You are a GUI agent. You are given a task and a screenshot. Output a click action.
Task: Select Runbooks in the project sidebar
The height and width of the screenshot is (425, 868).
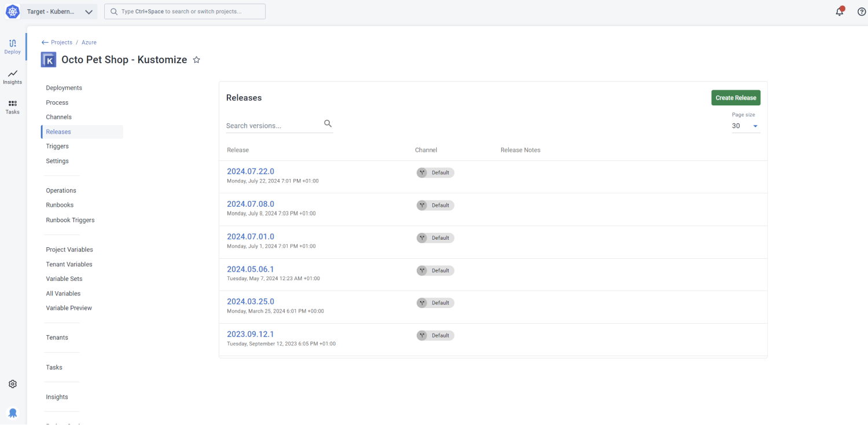tap(60, 204)
